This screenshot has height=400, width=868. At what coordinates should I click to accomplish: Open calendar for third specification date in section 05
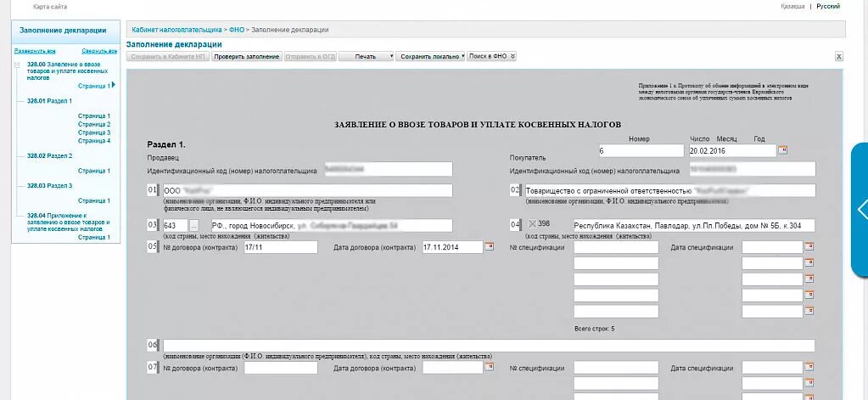[809, 279]
